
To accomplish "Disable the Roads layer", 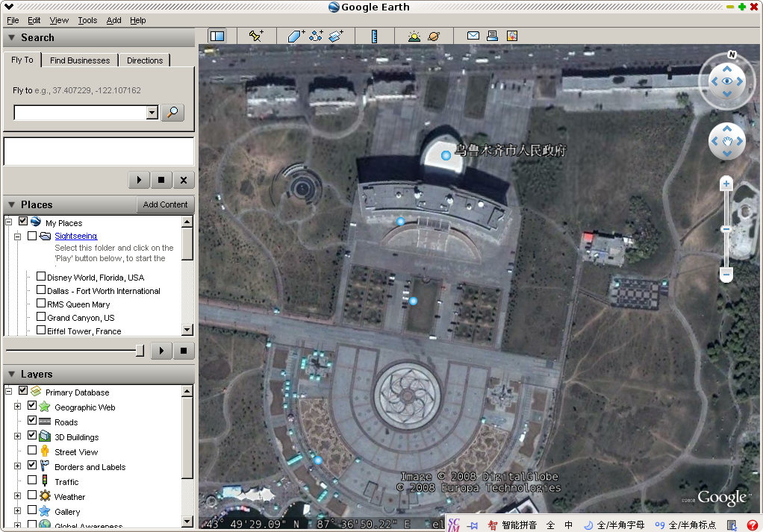I will (32, 420).
